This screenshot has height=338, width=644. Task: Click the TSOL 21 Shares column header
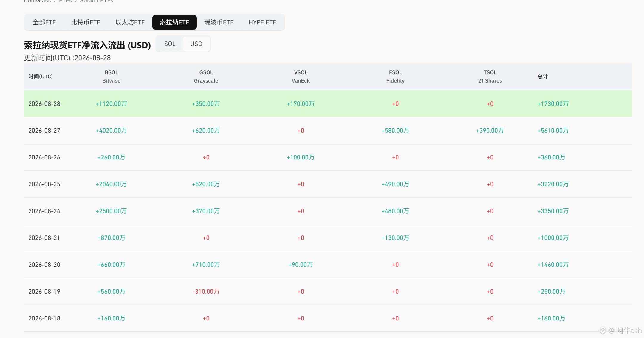pyautogui.click(x=490, y=77)
